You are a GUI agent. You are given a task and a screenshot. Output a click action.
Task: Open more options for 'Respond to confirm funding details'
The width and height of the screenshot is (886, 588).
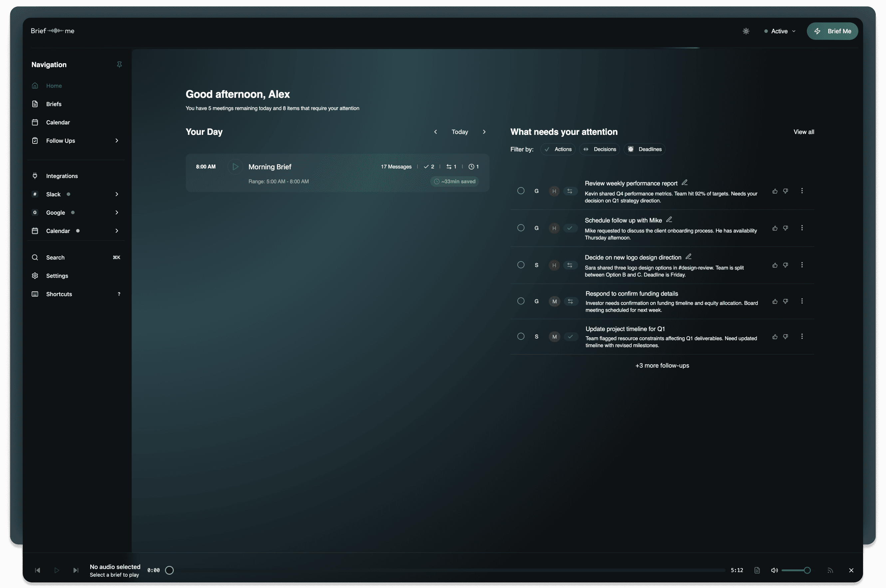tap(802, 301)
